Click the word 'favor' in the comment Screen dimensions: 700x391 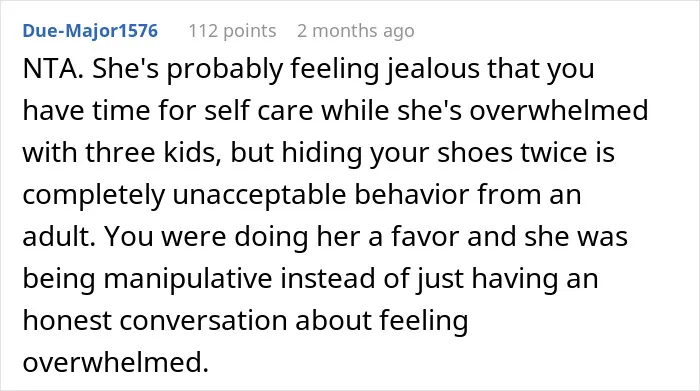click(x=425, y=237)
